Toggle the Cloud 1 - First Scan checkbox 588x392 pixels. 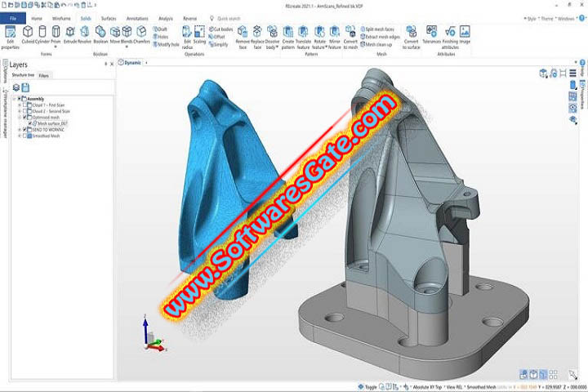pos(25,105)
